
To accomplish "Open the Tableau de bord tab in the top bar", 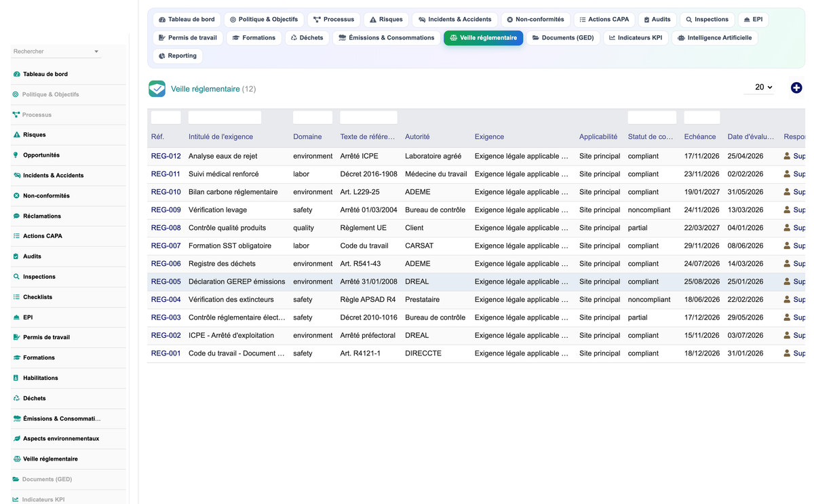I will (187, 20).
